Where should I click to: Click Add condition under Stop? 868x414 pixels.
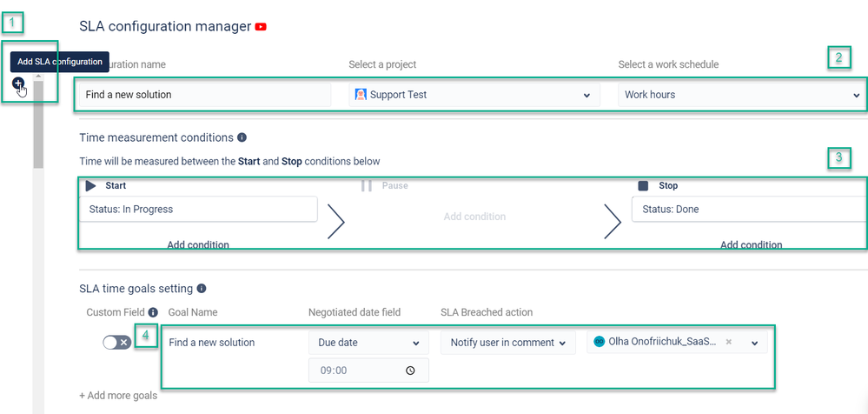[752, 244]
